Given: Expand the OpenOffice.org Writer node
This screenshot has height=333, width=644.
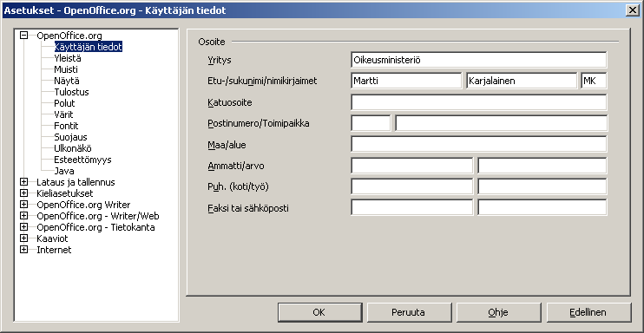Looking at the screenshot, I should (x=23, y=205).
